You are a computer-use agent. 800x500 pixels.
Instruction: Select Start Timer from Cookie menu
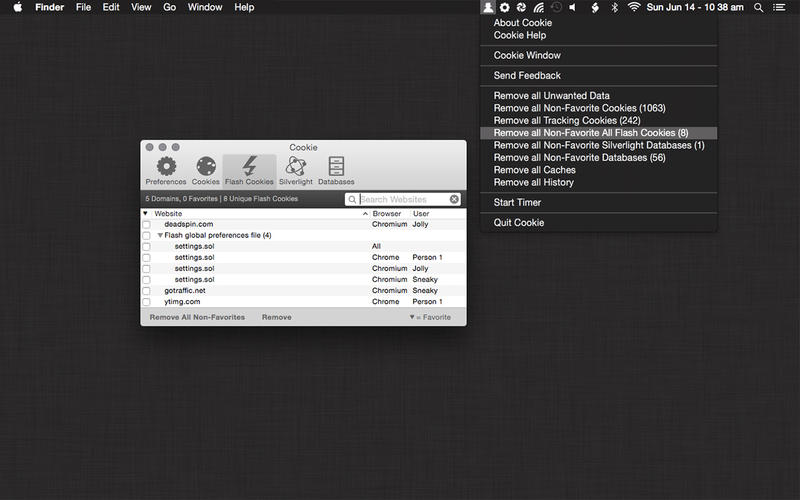coord(517,203)
